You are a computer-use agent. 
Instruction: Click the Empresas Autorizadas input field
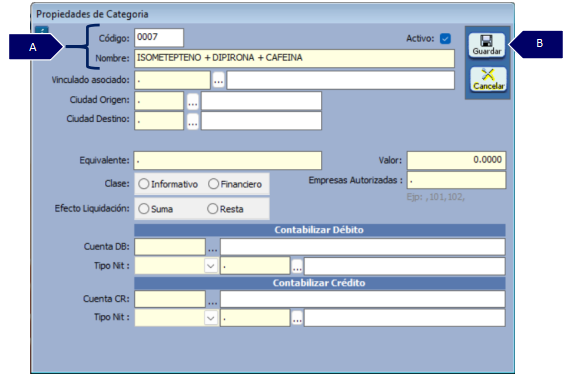point(456,180)
